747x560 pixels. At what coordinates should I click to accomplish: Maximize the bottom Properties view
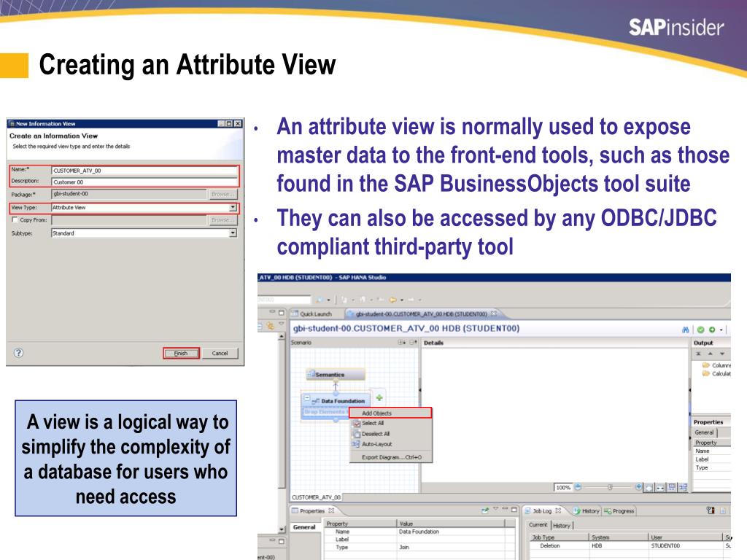pyautogui.click(x=514, y=510)
